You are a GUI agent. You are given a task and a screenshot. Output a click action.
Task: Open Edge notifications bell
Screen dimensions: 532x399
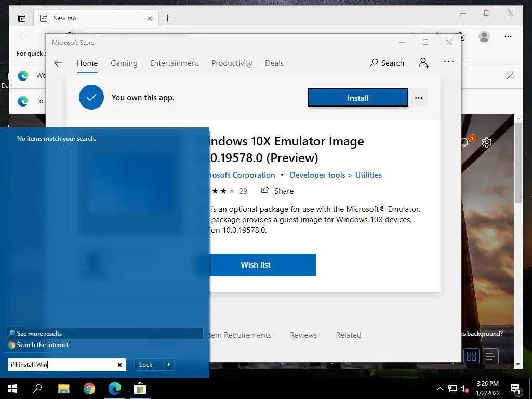(x=465, y=142)
